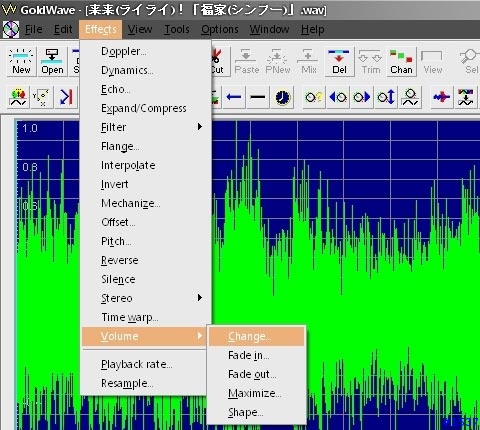Image resolution: width=480 pixels, height=430 pixels.
Task: Click the maximize volume icon with vertical arrow
Action: pos(386,97)
